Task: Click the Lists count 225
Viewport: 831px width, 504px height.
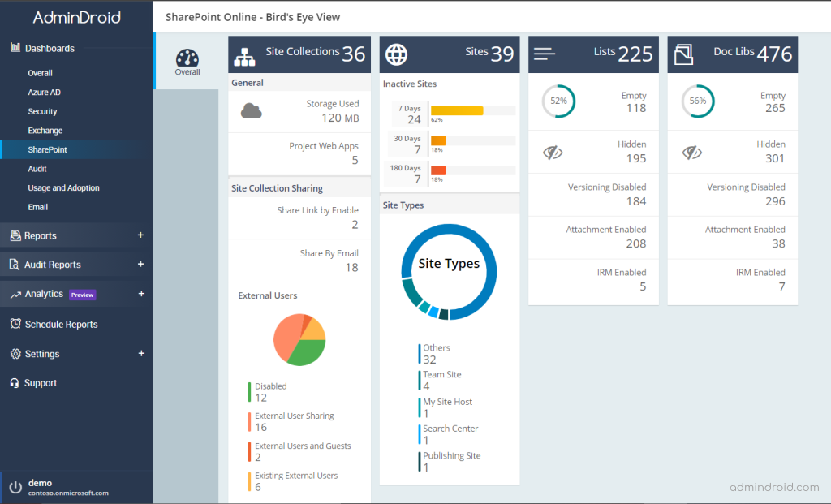Action: pyautogui.click(x=635, y=54)
